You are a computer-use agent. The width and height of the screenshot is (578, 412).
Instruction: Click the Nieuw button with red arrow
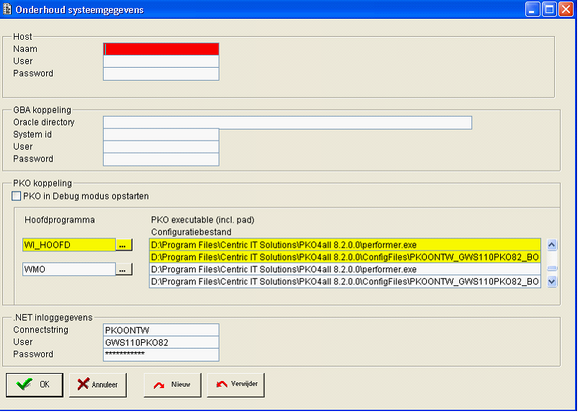[173, 385]
